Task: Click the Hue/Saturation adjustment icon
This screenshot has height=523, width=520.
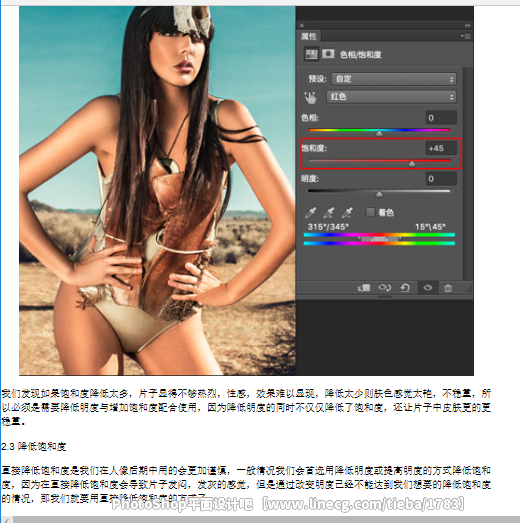Action: click(x=311, y=54)
